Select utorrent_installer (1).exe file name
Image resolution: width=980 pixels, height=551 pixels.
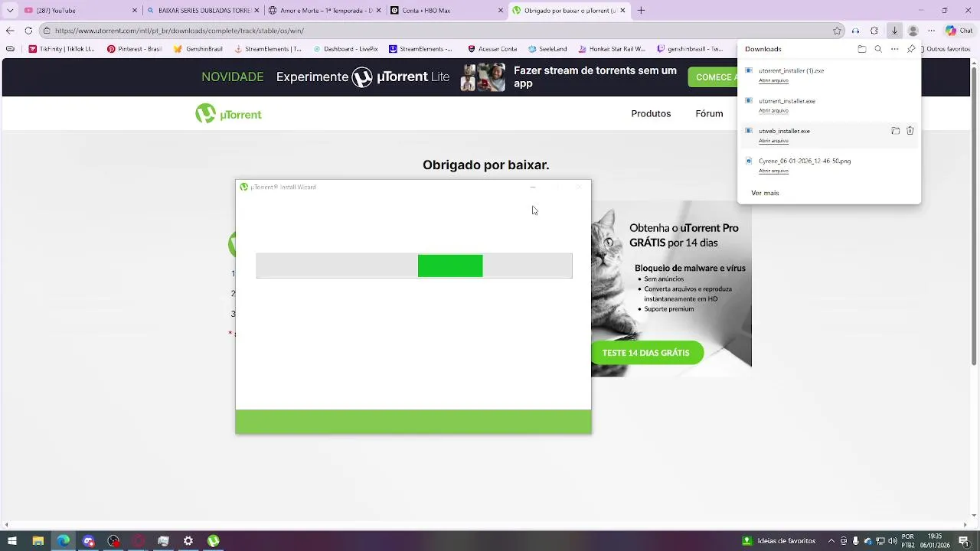tap(791, 70)
